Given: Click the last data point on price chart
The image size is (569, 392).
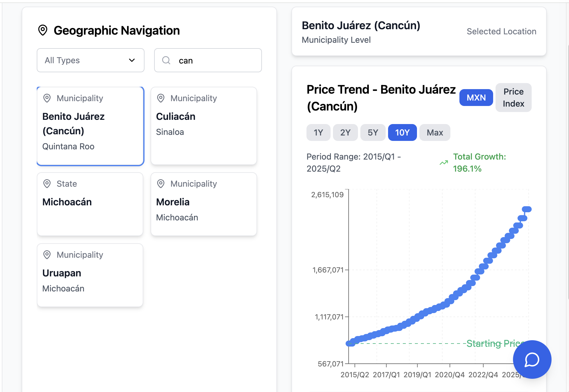Looking at the screenshot, I should tap(527, 209).
